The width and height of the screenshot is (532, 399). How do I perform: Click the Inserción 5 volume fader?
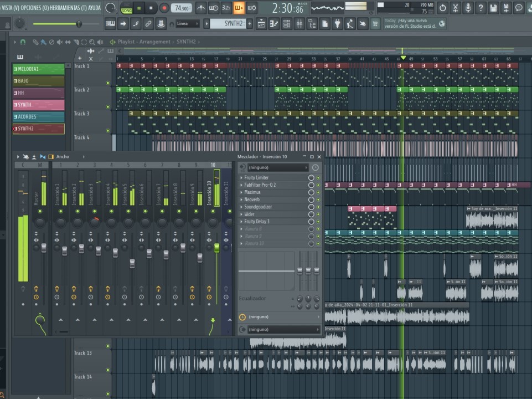pyautogui.click(x=132, y=264)
